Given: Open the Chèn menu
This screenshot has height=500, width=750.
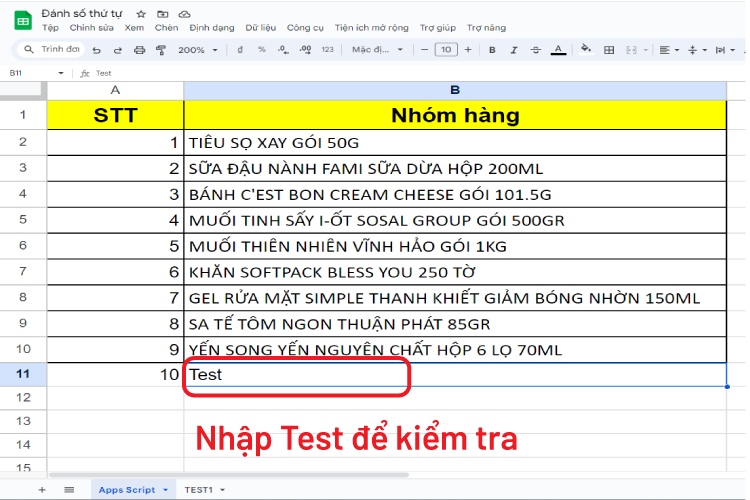Looking at the screenshot, I should (166, 28).
